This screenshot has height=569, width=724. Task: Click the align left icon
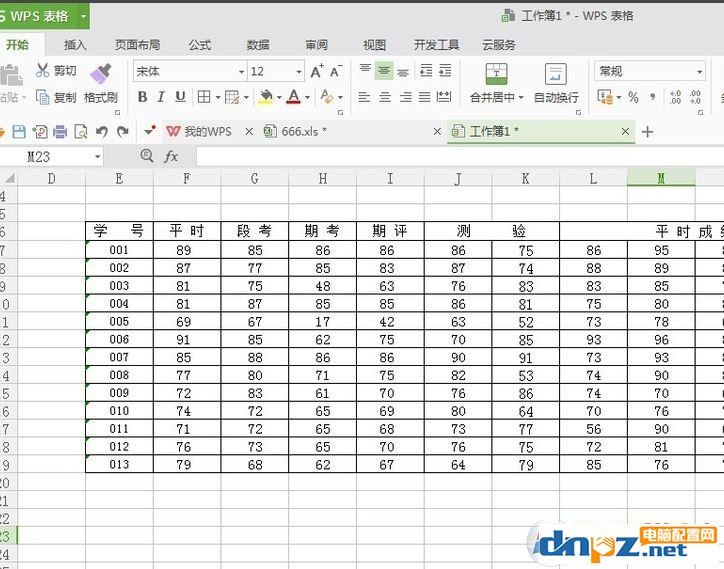click(364, 97)
